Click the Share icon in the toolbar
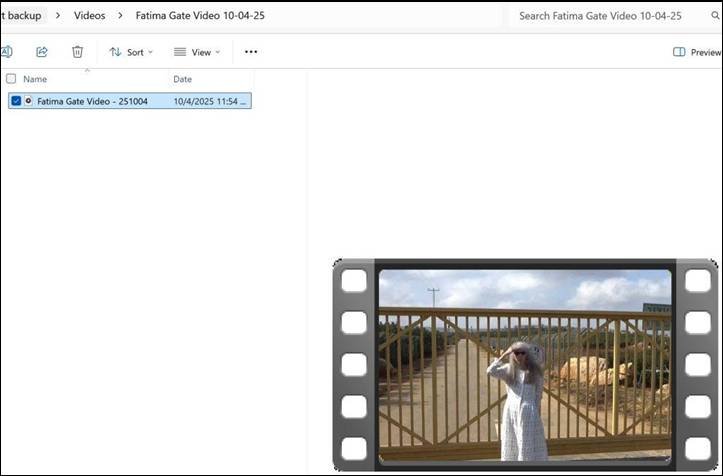Viewport: 723px width, 476px height. click(x=42, y=52)
